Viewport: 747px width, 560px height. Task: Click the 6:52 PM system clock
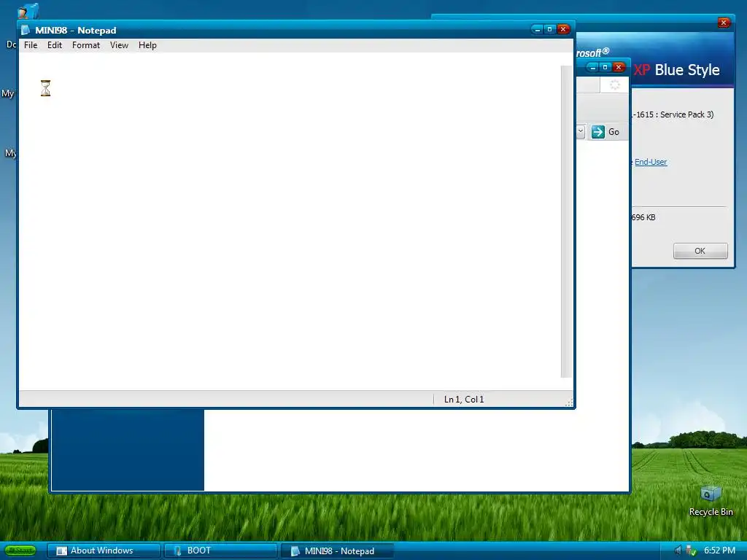point(720,551)
